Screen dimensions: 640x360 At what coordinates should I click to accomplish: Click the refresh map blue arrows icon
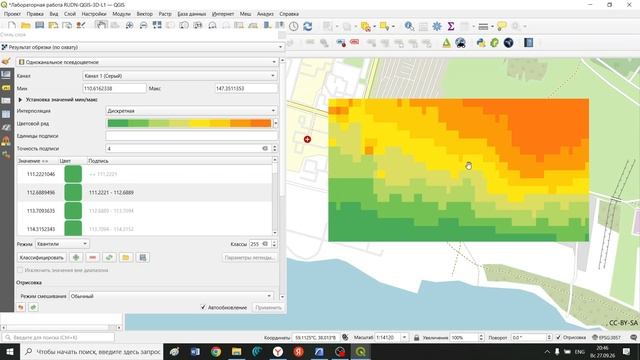click(x=308, y=26)
